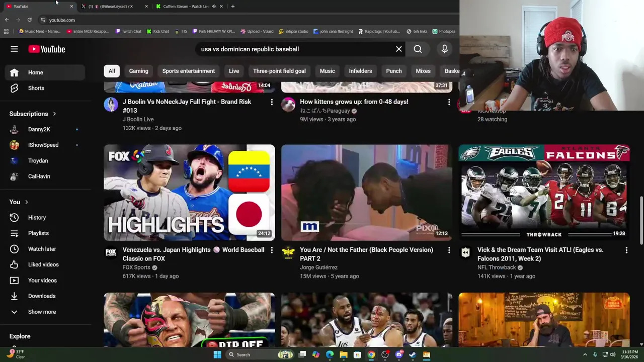Open Downloads from the sidebar
The image size is (644, 362).
click(45, 296)
